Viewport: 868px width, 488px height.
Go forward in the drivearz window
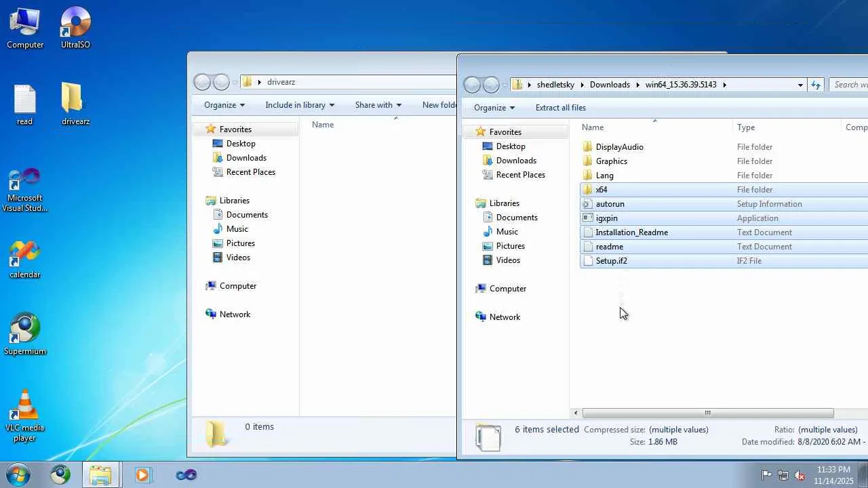(221, 82)
